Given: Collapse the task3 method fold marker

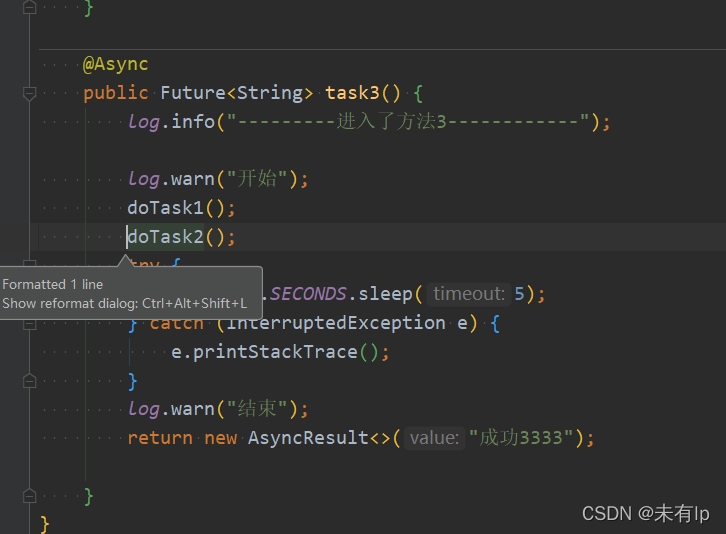Looking at the screenshot, I should [30, 94].
